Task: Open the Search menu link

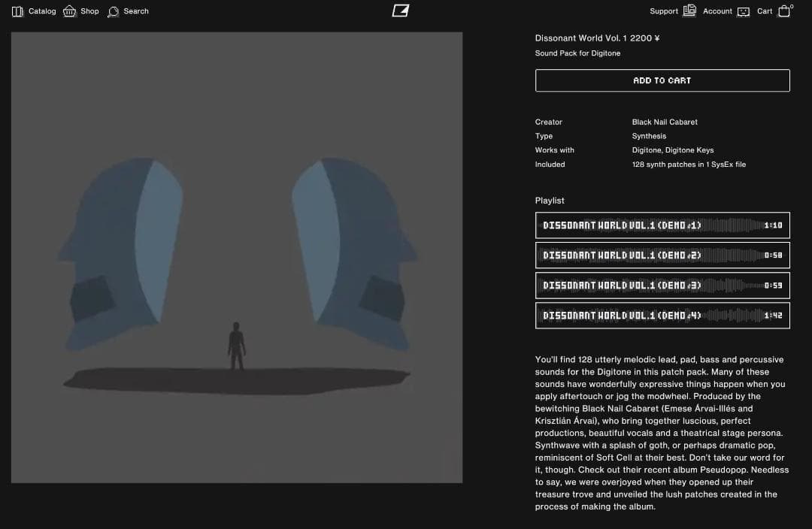Action: click(135, 11)
